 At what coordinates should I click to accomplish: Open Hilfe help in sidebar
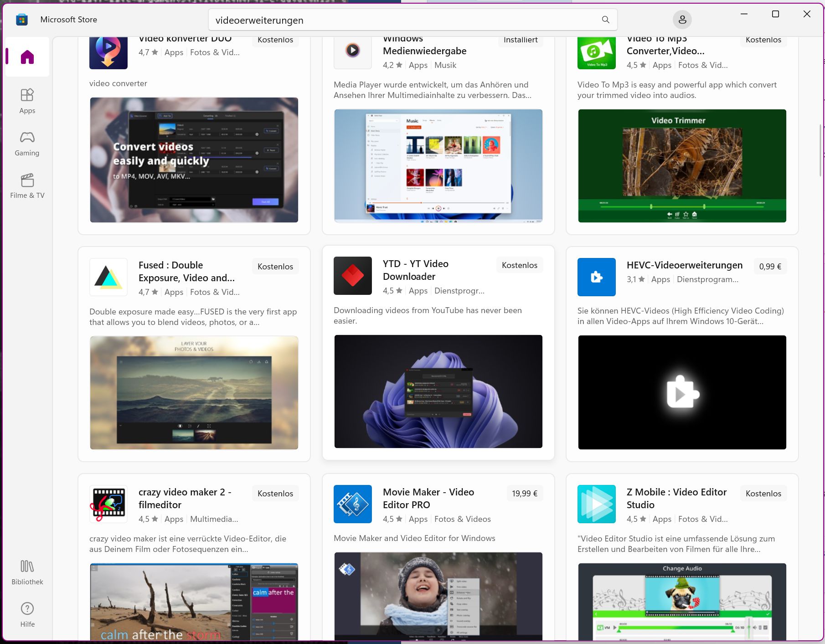click(27, 615)
